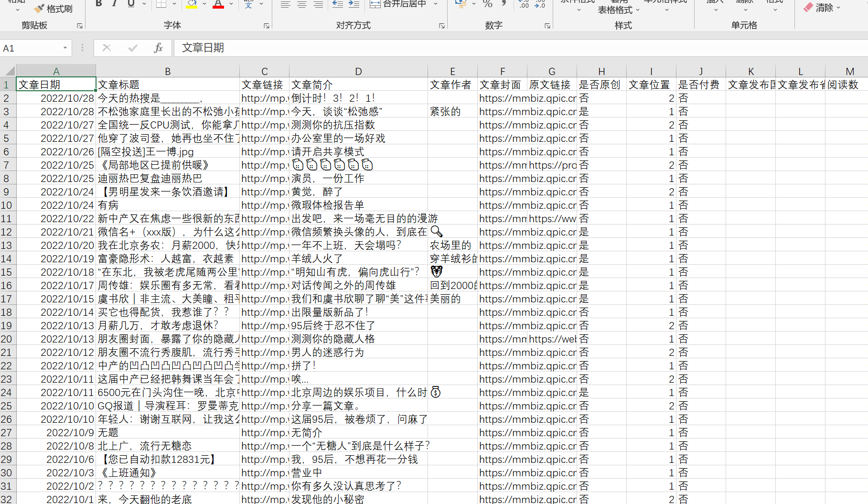Click the https://pro link in row 7
Image resolution: width=868 pixels, height=504 pixels.
coord(552,165)
